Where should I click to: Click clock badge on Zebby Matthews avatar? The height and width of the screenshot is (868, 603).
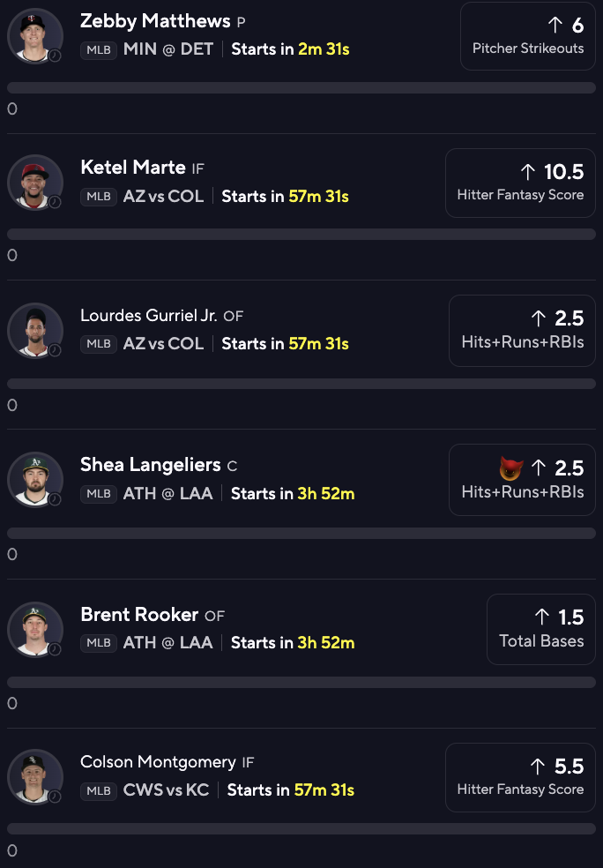(55, 56)
